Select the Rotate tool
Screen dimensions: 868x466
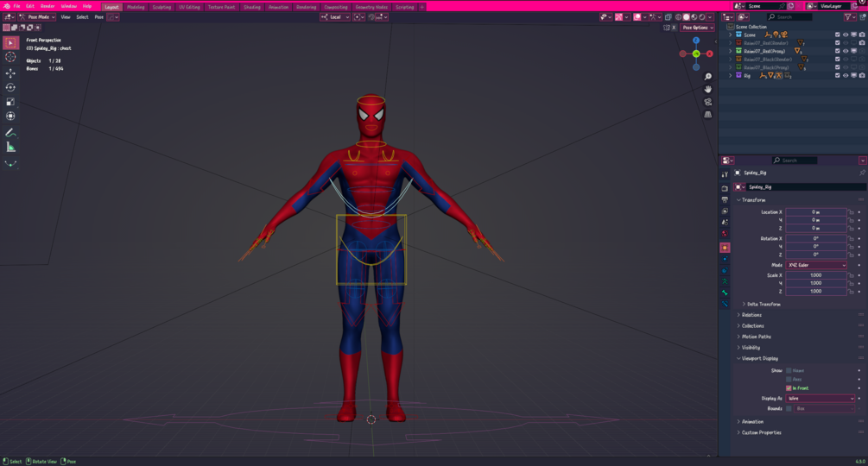pos(10,87)
